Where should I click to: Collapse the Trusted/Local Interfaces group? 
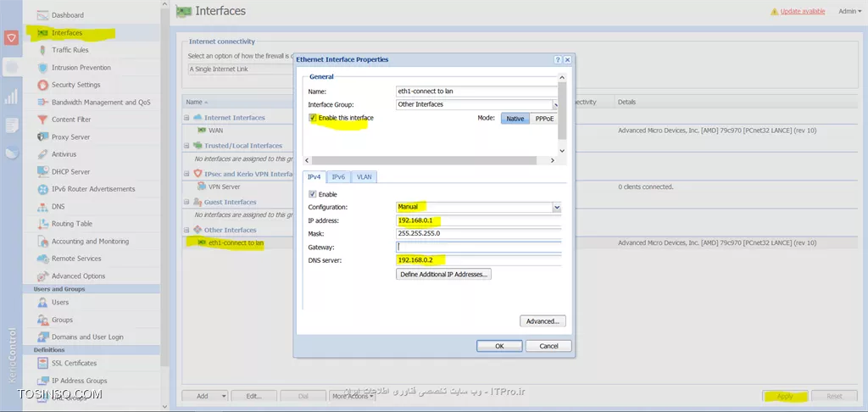(187, 146)
